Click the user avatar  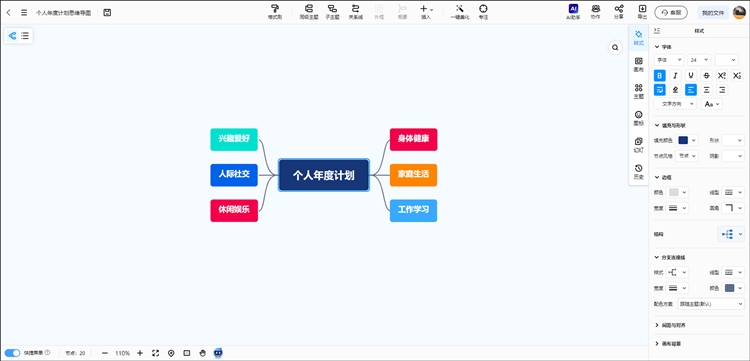click(x=739, y=12)
